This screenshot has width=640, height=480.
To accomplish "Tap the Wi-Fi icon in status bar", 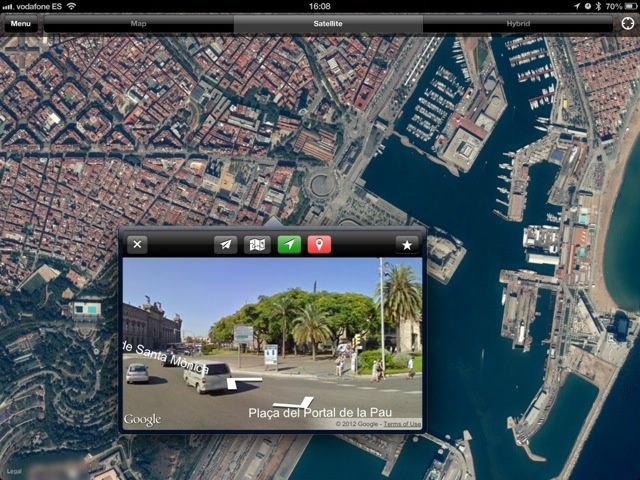I will pos(72,6).
